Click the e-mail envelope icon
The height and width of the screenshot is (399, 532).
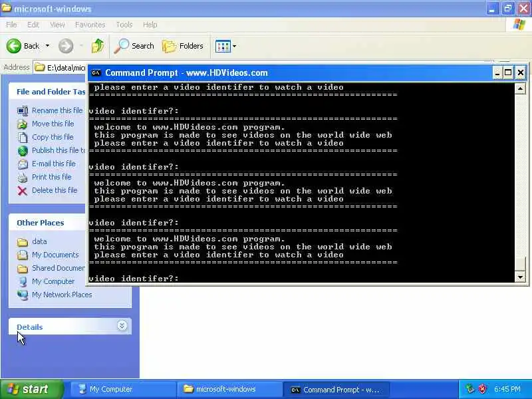coord(23,164)
